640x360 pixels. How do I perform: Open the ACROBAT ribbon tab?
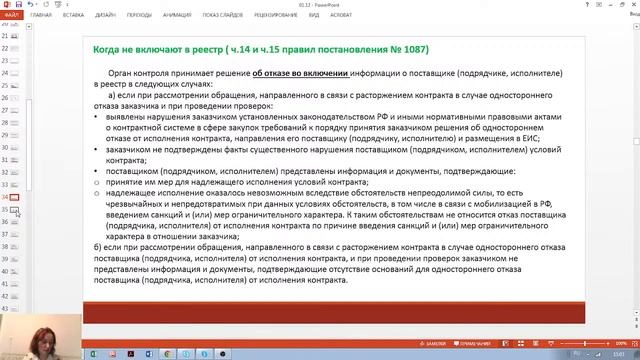tap(341, 15)
